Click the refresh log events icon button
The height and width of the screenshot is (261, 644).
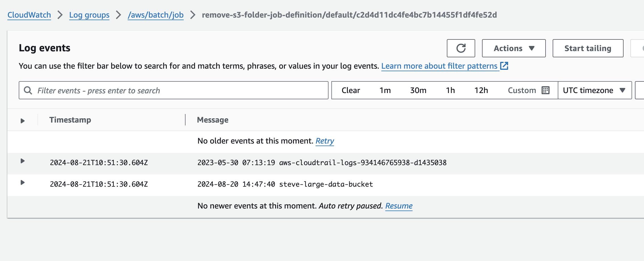click(461, 48)
